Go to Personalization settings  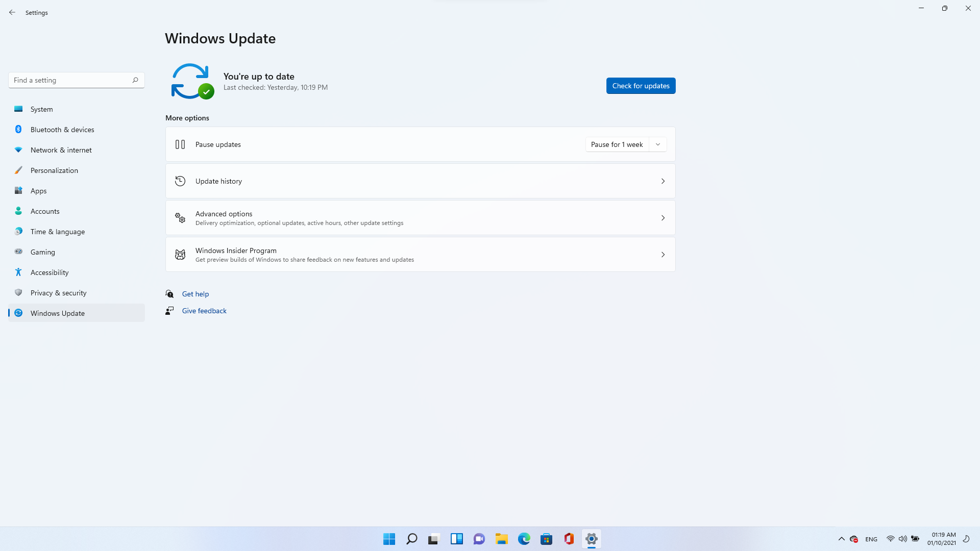[77, 170]
